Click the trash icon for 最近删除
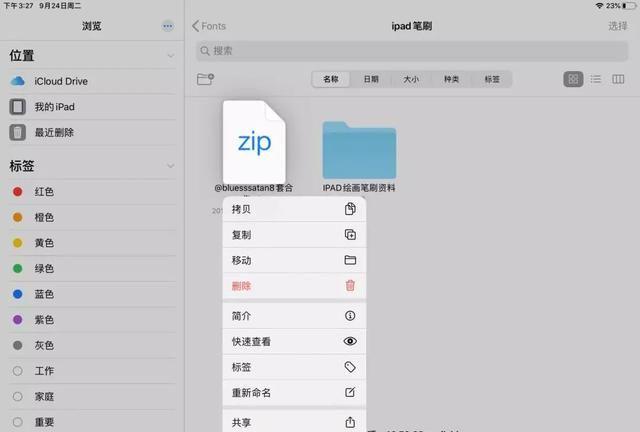Screen dimensions: 640x432 18,133
